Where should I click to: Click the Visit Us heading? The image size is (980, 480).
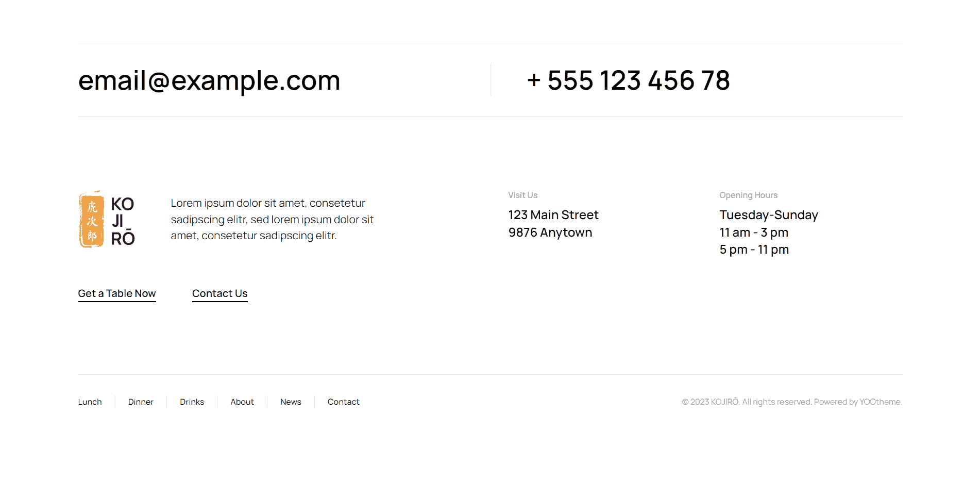click(x=522, y=195)
